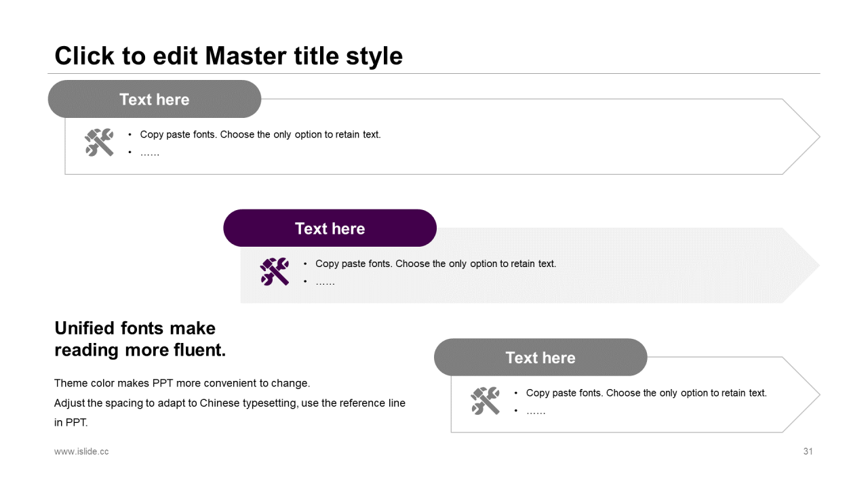
Task: Click the bullet text in the shaded middle arrow
Action: point(435,264)
